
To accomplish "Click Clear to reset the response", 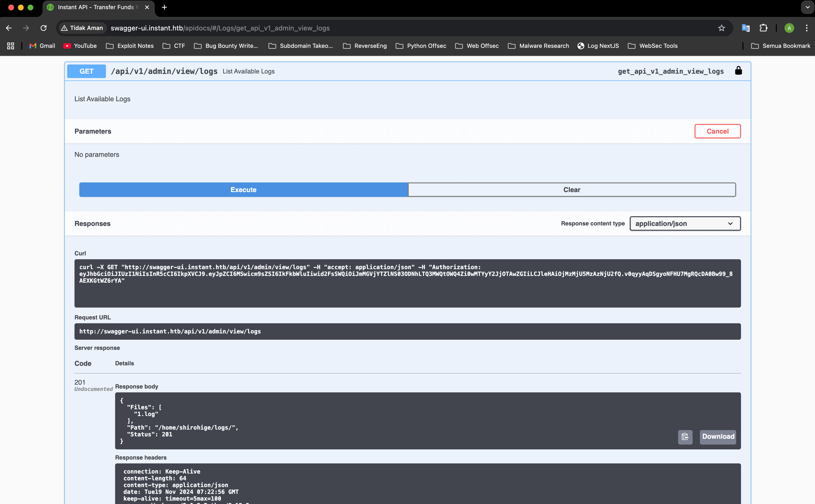I will [x=571, y=190].
